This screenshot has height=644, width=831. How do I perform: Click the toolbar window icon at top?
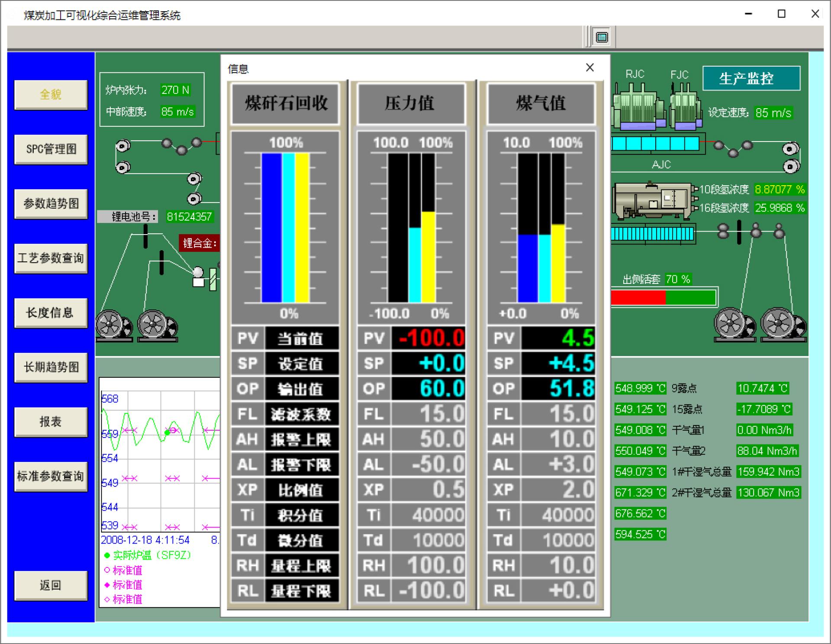(x=602, y=37)
